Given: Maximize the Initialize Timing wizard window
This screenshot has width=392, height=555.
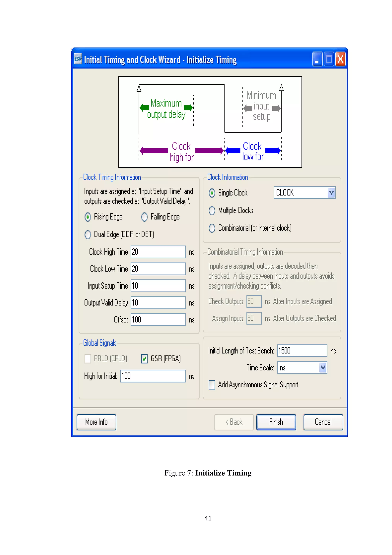Looking at the screenshot, I should point(329,59).
